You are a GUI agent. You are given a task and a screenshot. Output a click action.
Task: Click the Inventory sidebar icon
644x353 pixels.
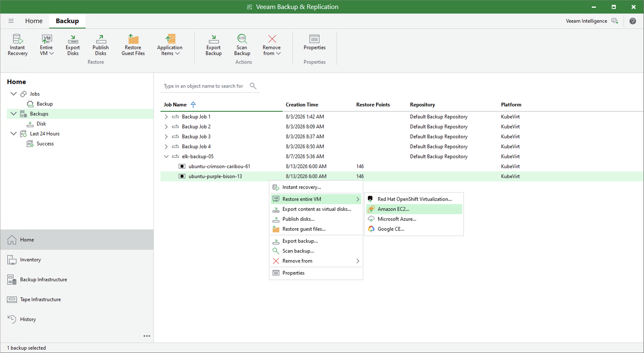[12, 260]
